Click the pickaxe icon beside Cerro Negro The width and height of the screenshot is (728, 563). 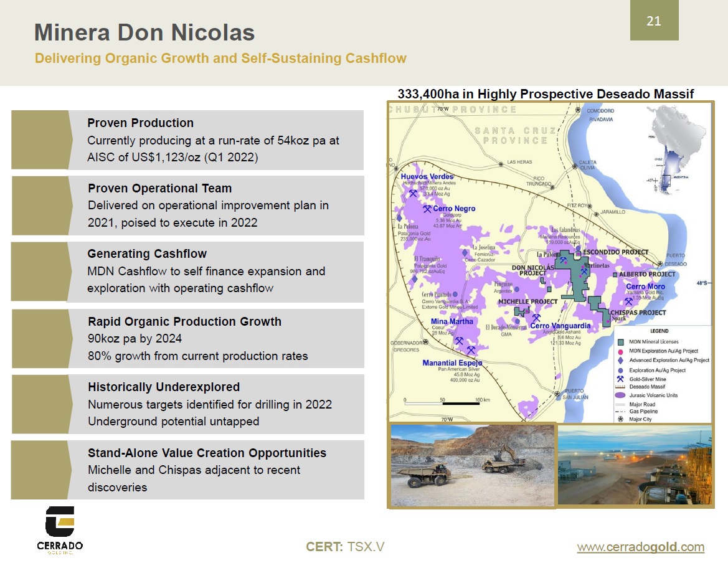click(x=427, y=209)
